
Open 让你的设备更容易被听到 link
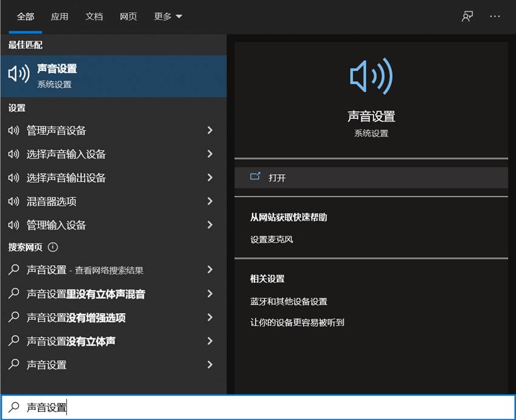(x=297, y=322)
